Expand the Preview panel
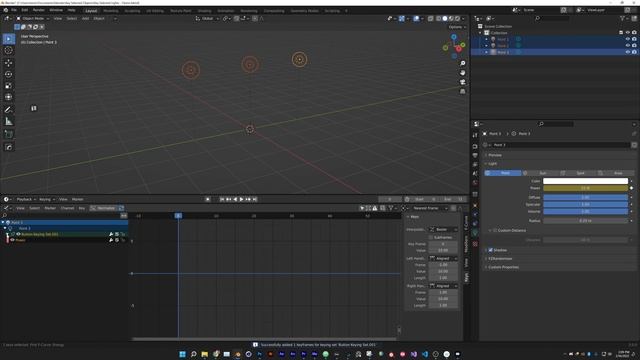The image size is (640, 360). [495, 155]
